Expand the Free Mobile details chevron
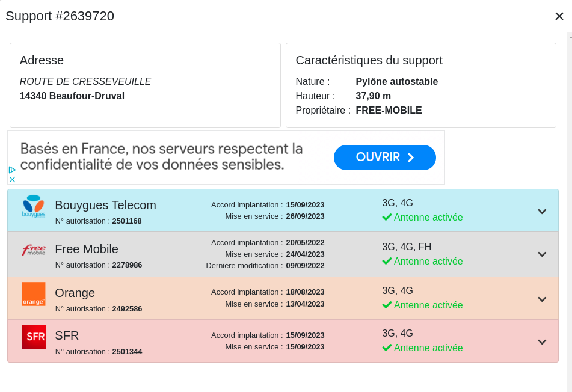The width and height of the screenshot is (572, 392). coord(541,254)
